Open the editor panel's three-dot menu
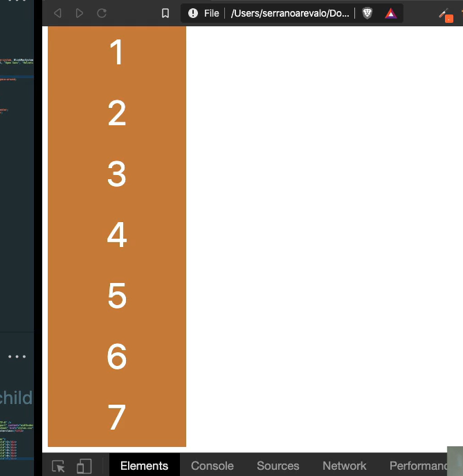 [17, 356]
